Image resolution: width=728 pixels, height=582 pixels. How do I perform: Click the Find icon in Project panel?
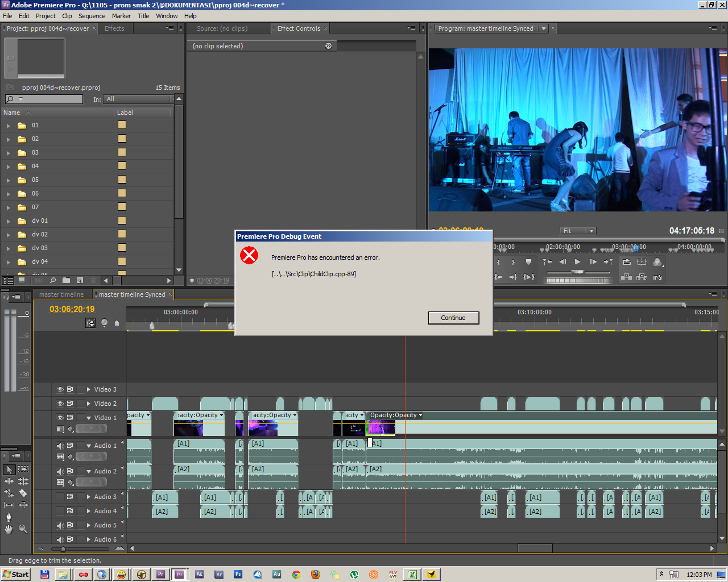coord(53,280)
